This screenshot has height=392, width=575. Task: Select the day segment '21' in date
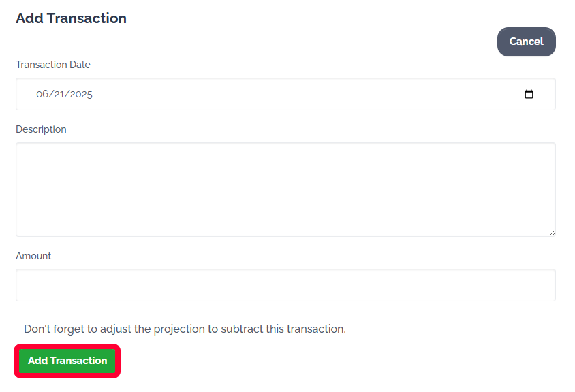[x=59, y=94]
